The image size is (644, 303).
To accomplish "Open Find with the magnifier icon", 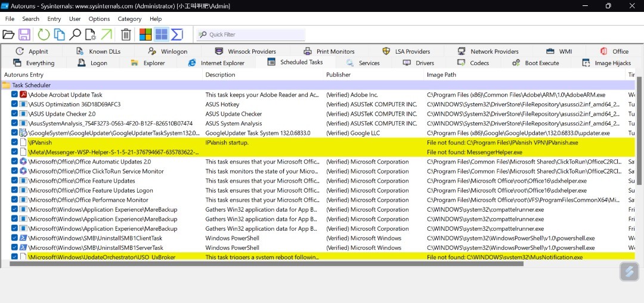I will (75, 35).
